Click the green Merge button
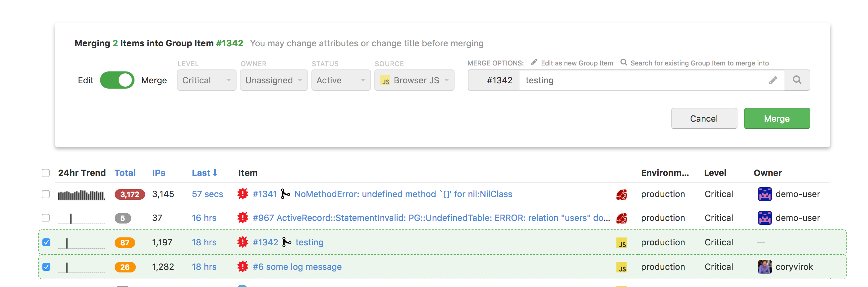 pos(777,118)
